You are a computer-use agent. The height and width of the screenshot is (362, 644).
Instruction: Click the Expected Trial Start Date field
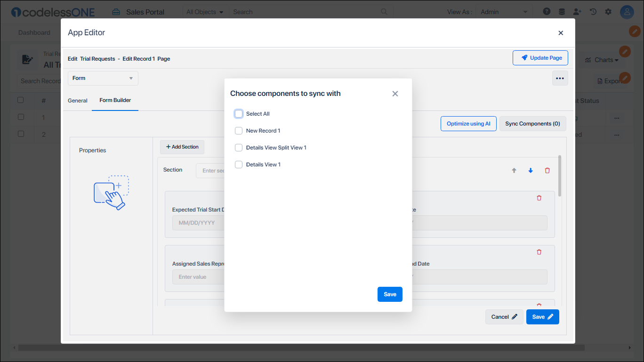click(198, 223)
